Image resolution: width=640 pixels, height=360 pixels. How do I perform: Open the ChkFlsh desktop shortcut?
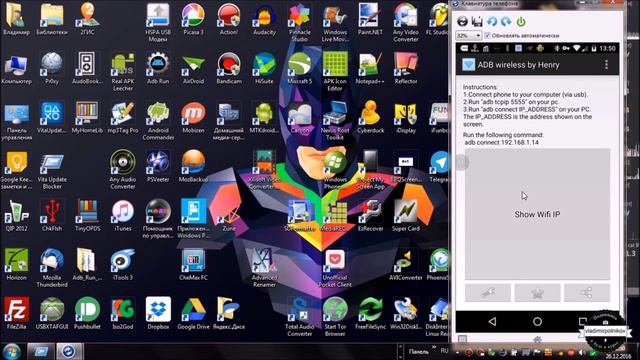tap(52, 215)
